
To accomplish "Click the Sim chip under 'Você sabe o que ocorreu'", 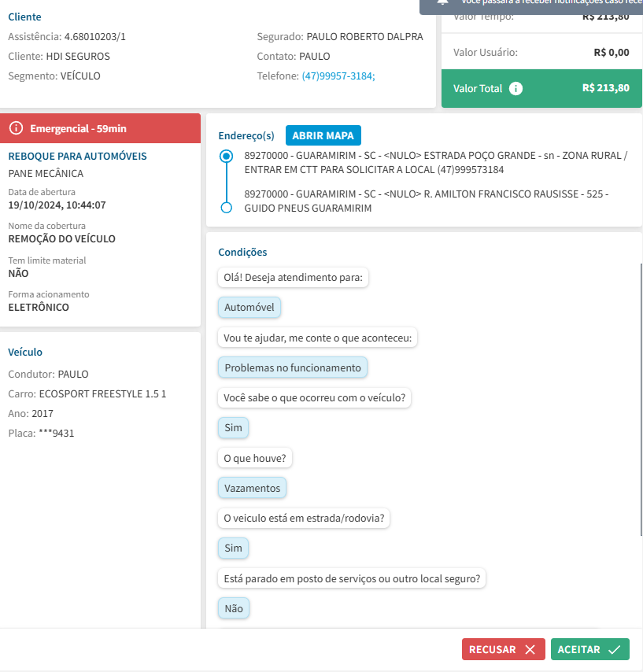I will (x=233, y=428).
